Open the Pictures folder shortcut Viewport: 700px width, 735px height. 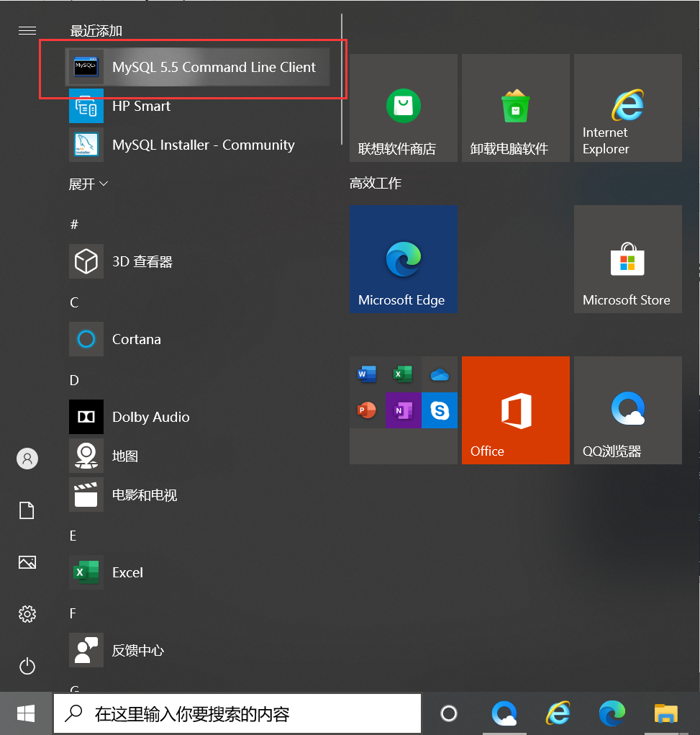(27, 562)
